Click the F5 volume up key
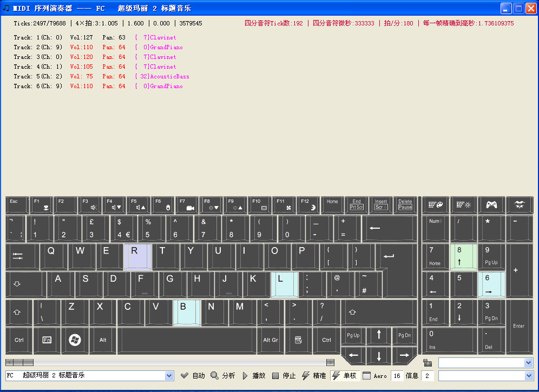The image size is (539, 392). pyautogui.click(x=139, y=205)
